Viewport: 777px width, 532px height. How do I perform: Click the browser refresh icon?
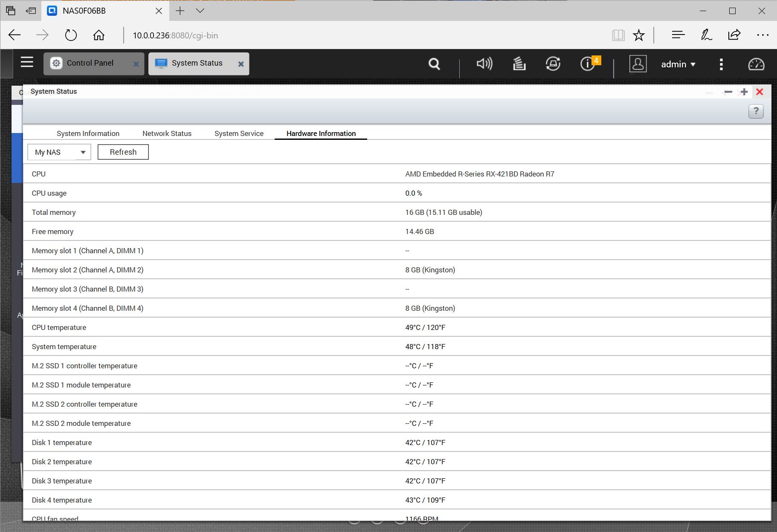coord(71,35)
